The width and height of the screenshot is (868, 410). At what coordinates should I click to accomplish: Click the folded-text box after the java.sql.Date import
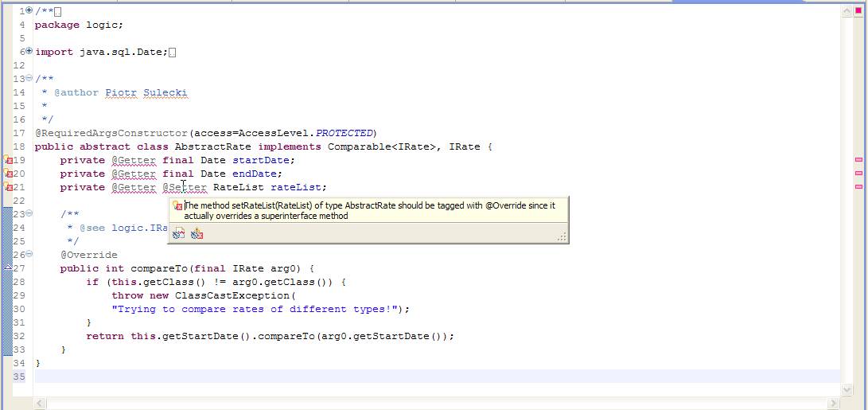(x=173, y=53)
